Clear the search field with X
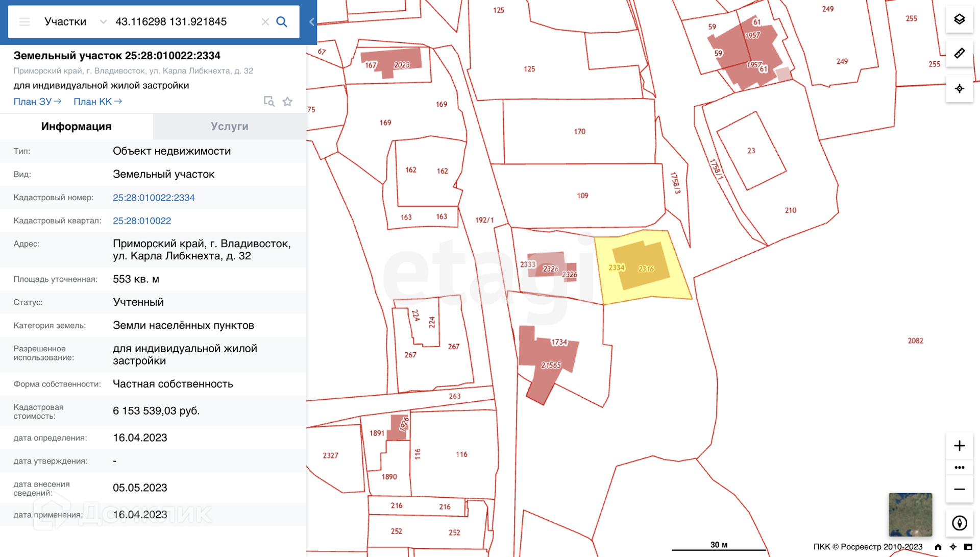The image size is (980, 557). [x=265, y=22]
